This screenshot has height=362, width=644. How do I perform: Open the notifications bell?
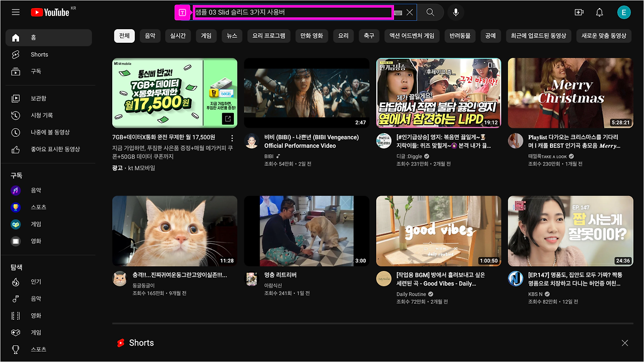(599, 12)
